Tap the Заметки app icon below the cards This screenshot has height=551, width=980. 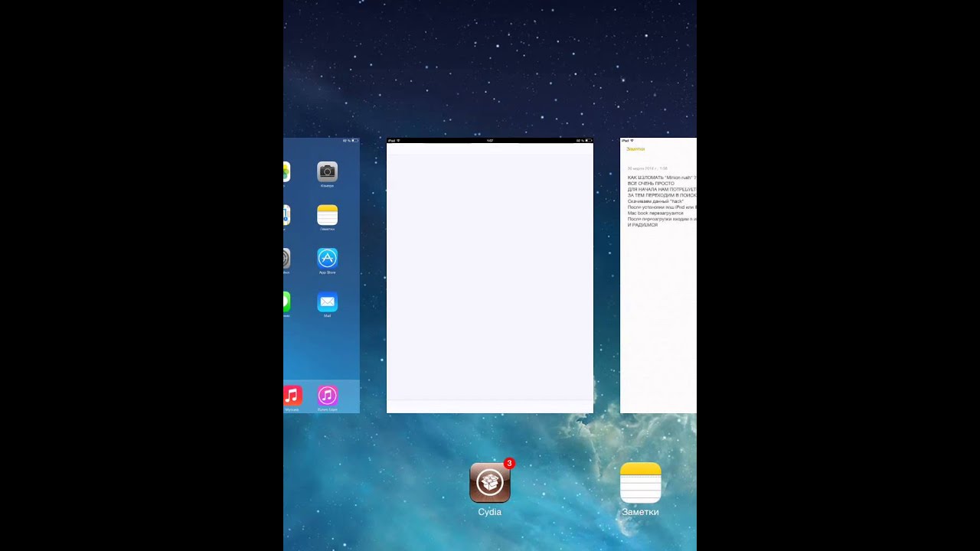(641, 483)
